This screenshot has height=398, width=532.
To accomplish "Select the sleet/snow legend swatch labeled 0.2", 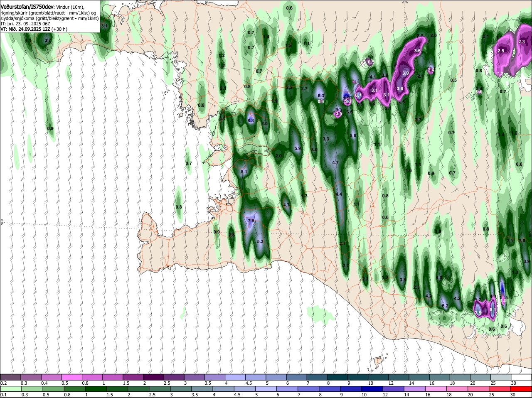I will pos(10,377).
